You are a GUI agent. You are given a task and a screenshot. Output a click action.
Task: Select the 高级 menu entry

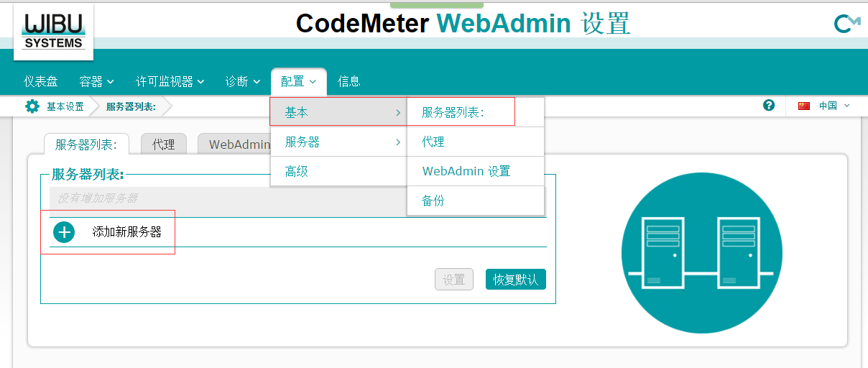(338, 172)
